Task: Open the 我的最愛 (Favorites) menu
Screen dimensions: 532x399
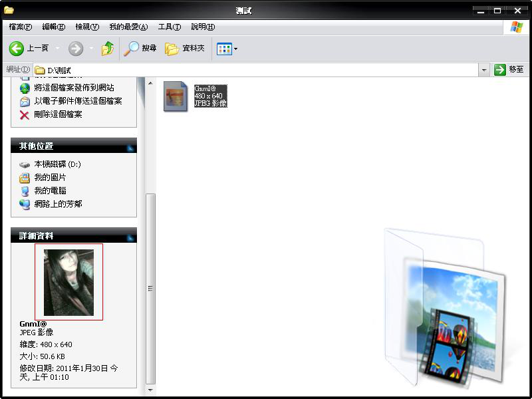Action: pos(128,27)
